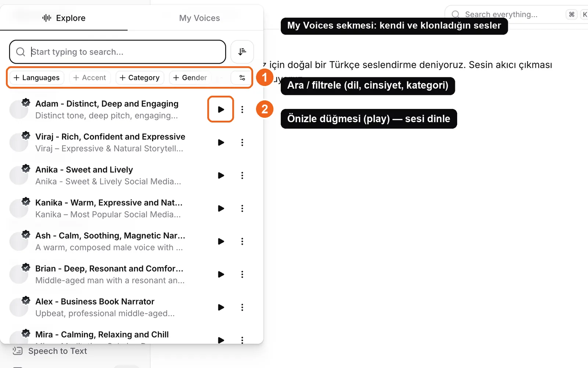Open more options for Alex voice
Screen dimensions: 588x368
tap(242, 307)
